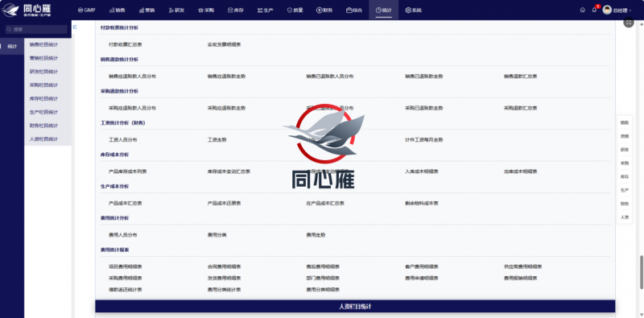This screenshot has height=318, width=644.
Task: Open the GMP module in top navigation
Action: click(x=86, y=10)
